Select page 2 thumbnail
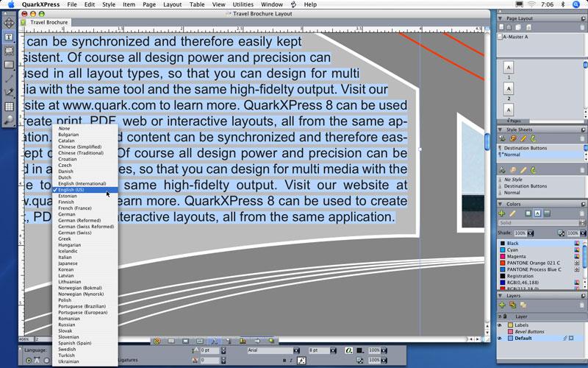 509,89
